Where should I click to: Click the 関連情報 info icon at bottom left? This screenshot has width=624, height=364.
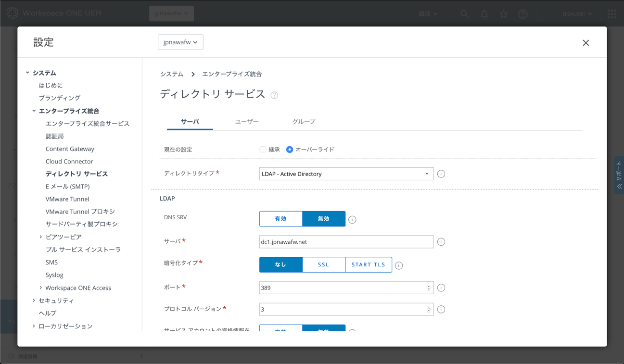click(x=11, y=356)
